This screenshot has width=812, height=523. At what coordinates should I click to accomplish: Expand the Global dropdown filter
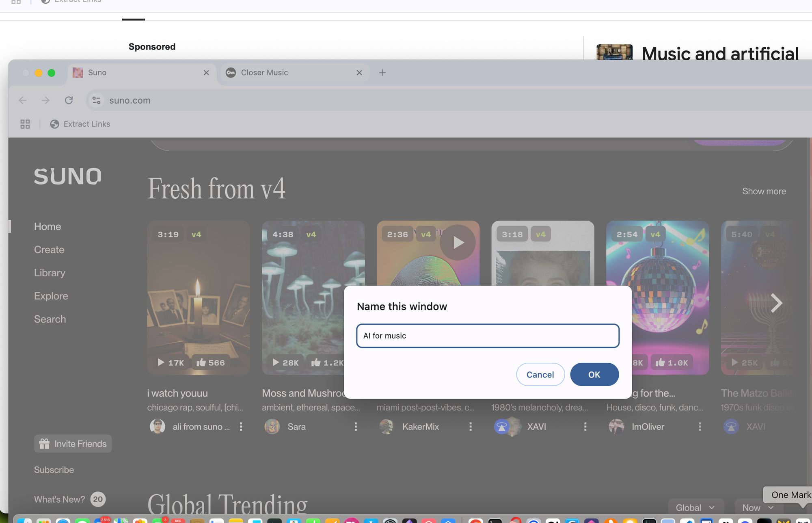pos(695,508)
